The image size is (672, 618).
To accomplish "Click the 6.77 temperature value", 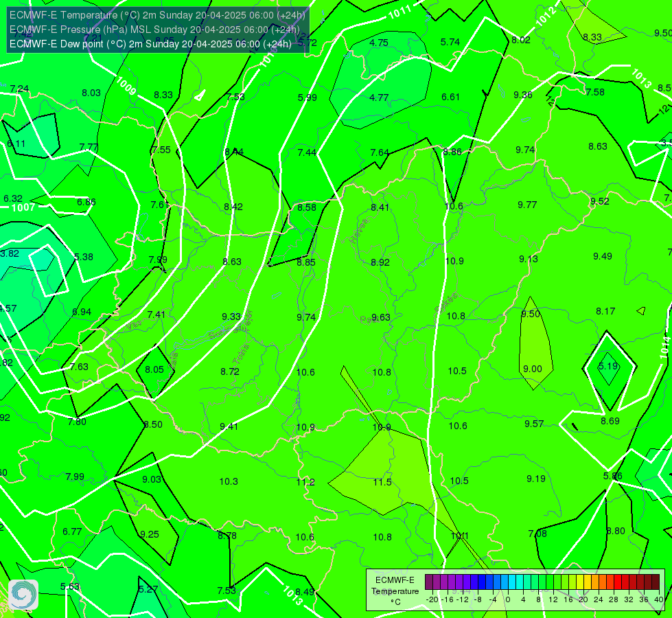I will coord(72,531).
